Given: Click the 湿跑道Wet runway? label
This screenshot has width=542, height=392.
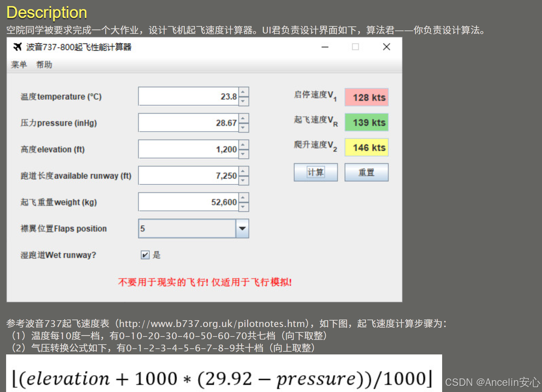Looking at the screenshot, I should (58, 255).
